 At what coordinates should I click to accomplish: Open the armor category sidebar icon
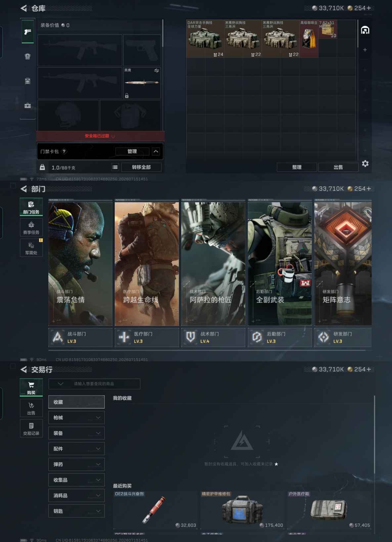(x=28, y=57)
